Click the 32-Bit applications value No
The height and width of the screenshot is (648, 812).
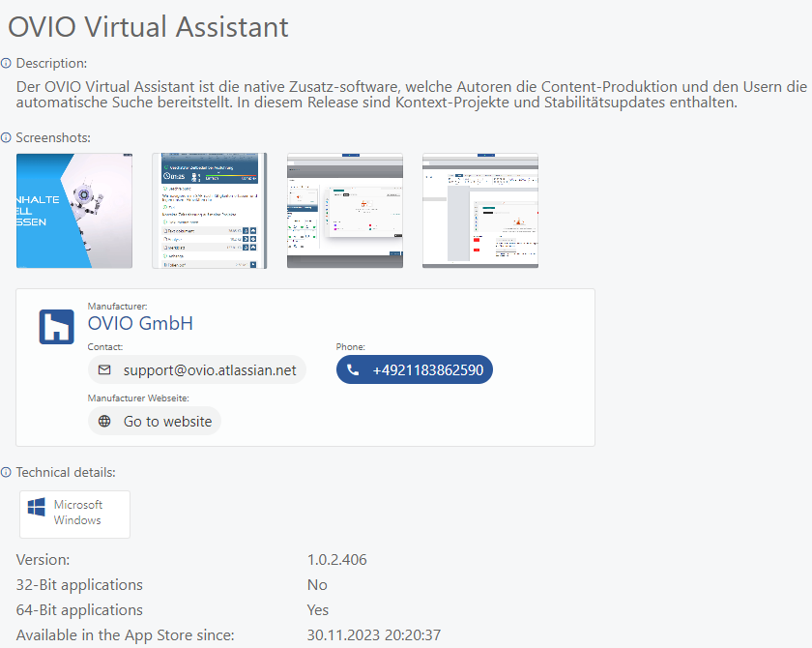pyautogui.click(x=317, y=585)
